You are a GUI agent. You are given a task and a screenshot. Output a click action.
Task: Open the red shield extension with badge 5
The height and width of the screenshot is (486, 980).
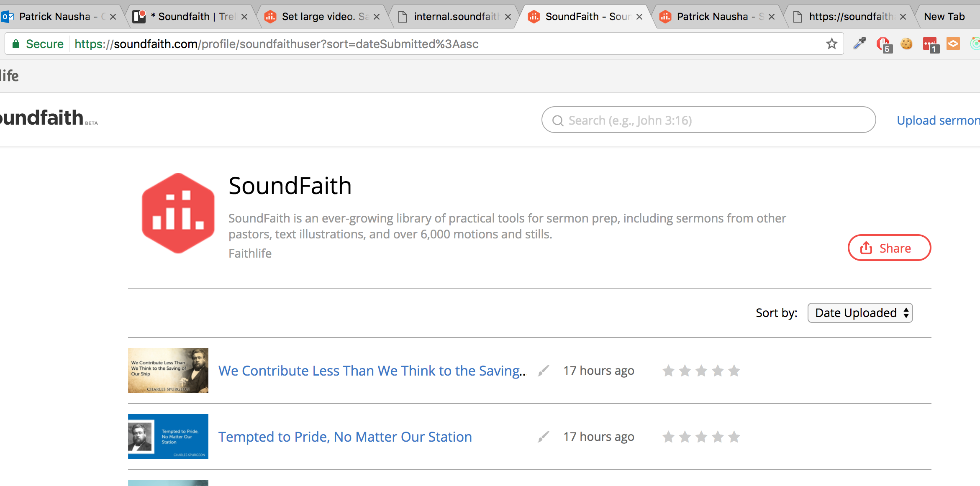[x=884, y=44]
